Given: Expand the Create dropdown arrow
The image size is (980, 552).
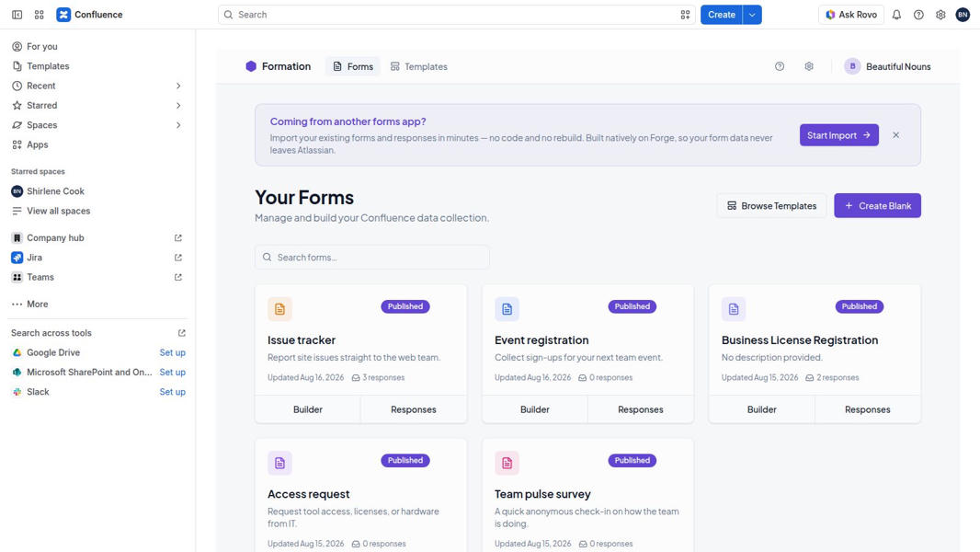Looking at the screenshot, I should [x=752, y=15].
